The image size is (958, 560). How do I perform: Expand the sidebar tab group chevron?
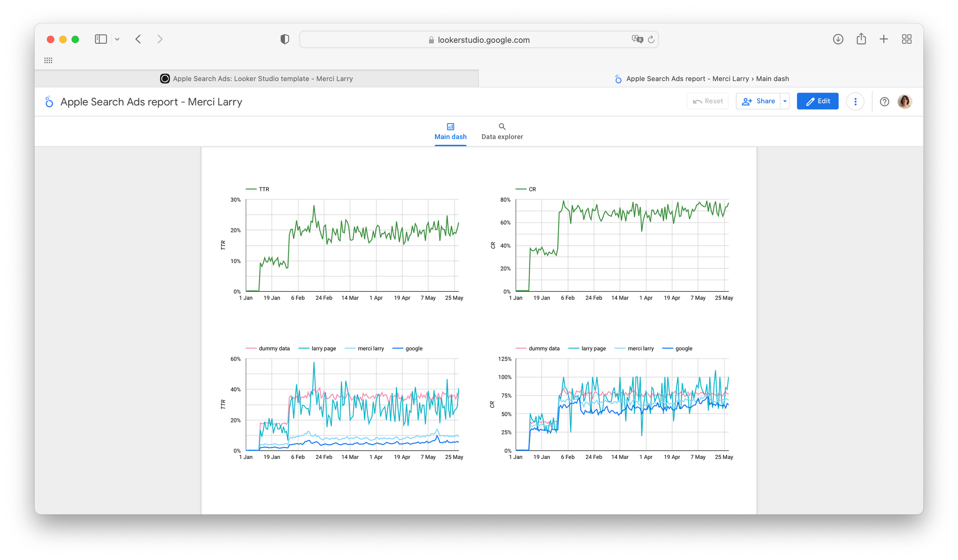point(117,39)
